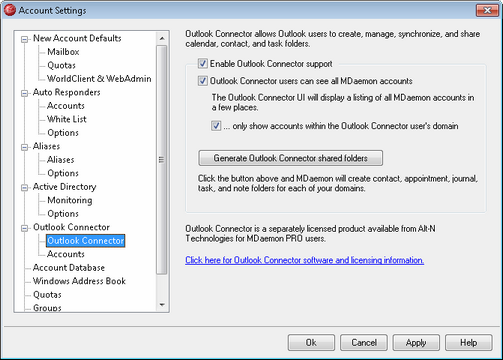This screenshot has width=503, height=360.
Task: Toggle Enable Outlook Connector support checkbox
Action: [x=203, y=63]
